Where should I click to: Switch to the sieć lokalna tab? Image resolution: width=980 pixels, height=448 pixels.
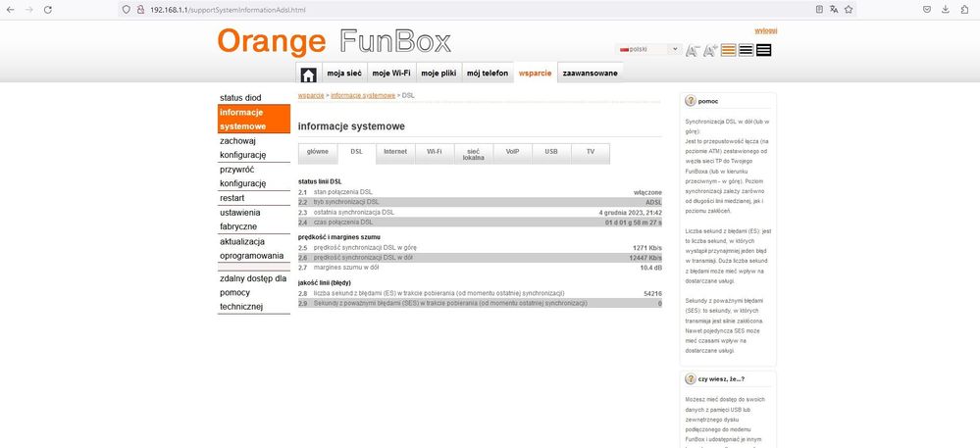pos(473,154)
